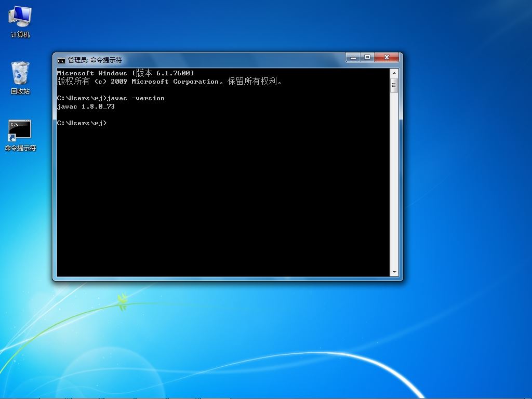
Task: Select the 回收站 recycle bin icon
Action: (x=20, y=78)
